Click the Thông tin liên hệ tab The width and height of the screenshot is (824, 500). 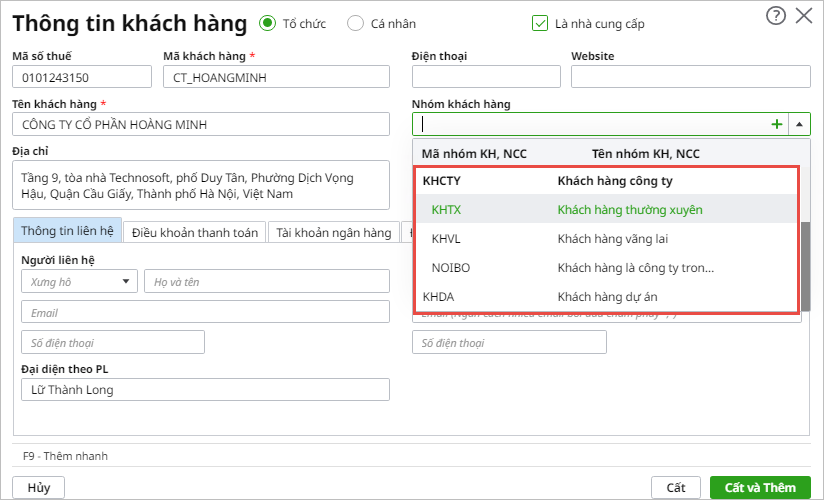(67, 231)
